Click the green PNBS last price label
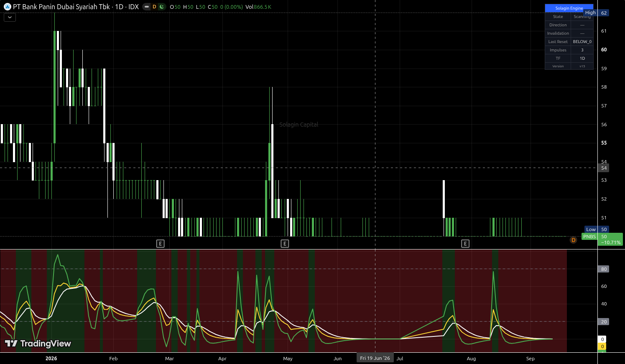 [589, 237]
